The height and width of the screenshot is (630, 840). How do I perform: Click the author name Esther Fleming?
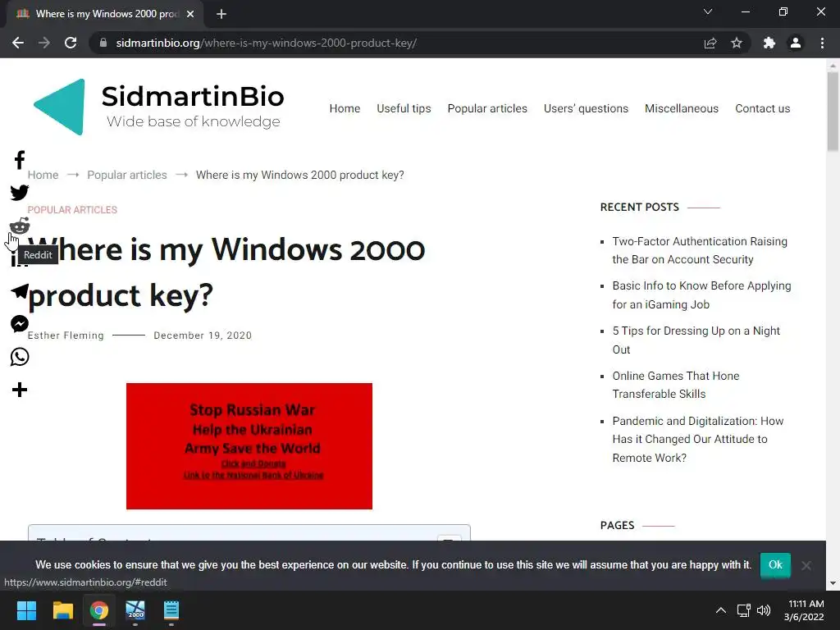point(66,336)
